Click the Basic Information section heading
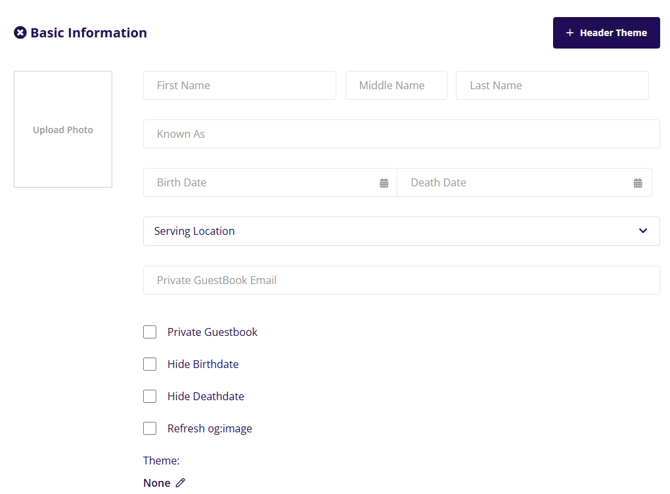The width and height of the screenshot is (670, 494). click(x=89, y=33)
